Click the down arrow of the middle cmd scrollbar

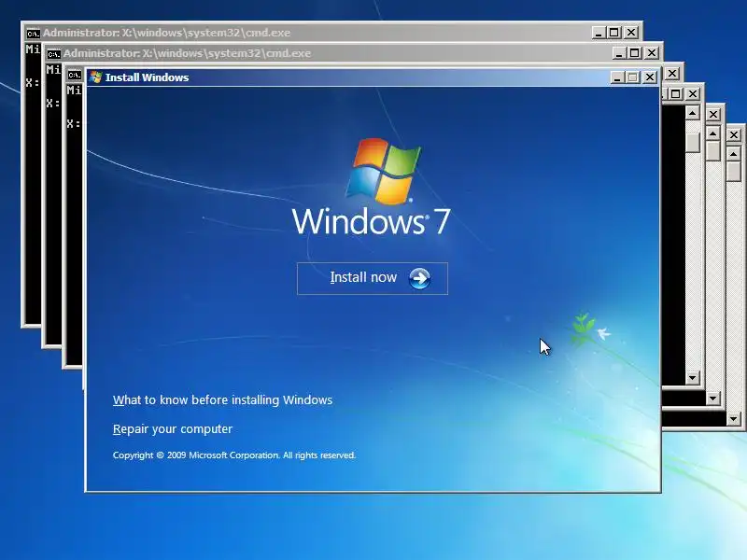coord(712,399)
